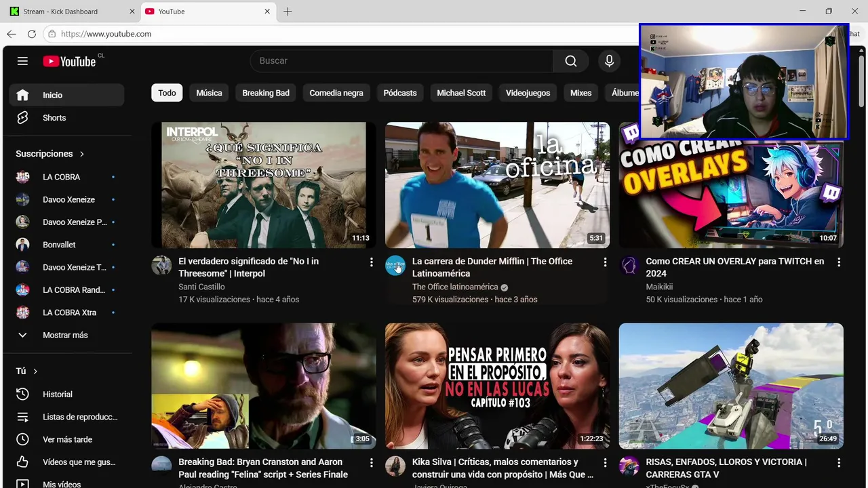Viewport: 868px width, 488px height.
Task: Open Ver más tarde in sidebar
Action: (66, 439)
